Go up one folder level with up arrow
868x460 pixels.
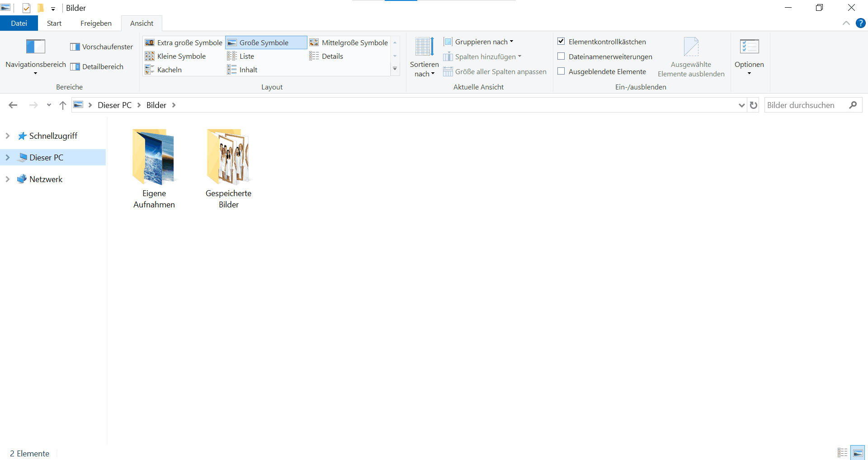(x=63, y=105)
